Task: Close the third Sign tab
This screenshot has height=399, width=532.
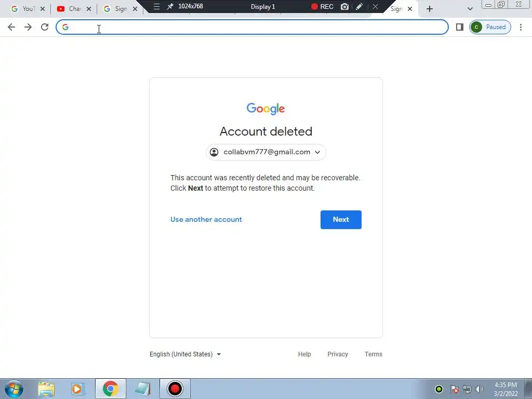Action: [x=135, y=9]
